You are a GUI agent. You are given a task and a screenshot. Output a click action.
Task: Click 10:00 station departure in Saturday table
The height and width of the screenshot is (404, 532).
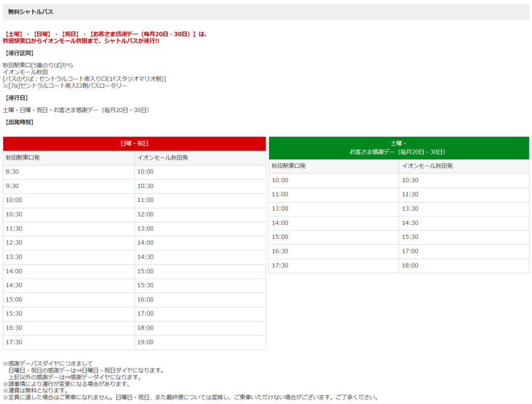click(x=280, y=181)
